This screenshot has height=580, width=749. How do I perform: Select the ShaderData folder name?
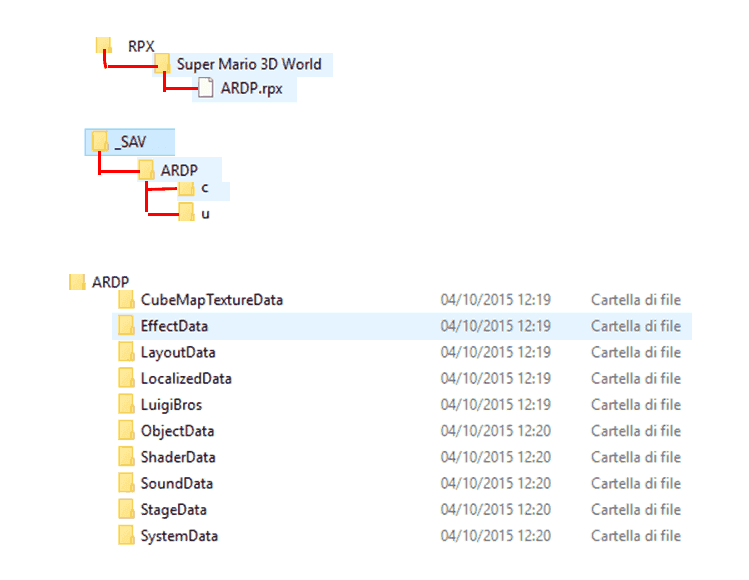click(178, 458)
